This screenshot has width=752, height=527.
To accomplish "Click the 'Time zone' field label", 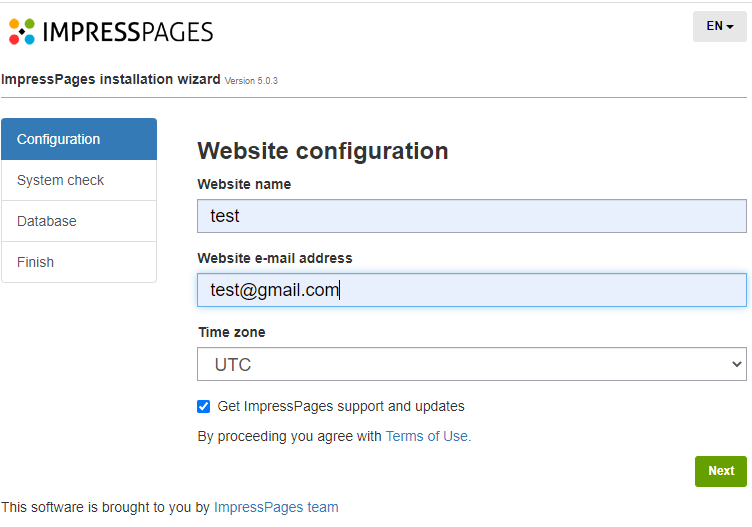I will point(231,332).
